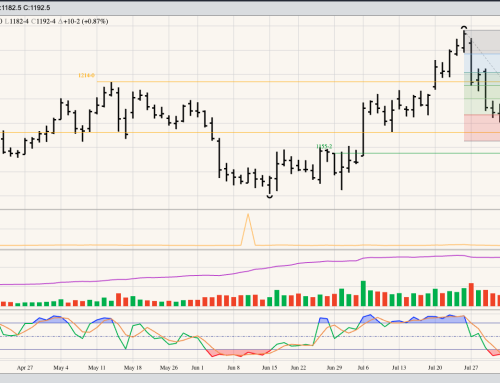
Task: Select the "Jul 13" date axis label
Action: pos(399,368)
